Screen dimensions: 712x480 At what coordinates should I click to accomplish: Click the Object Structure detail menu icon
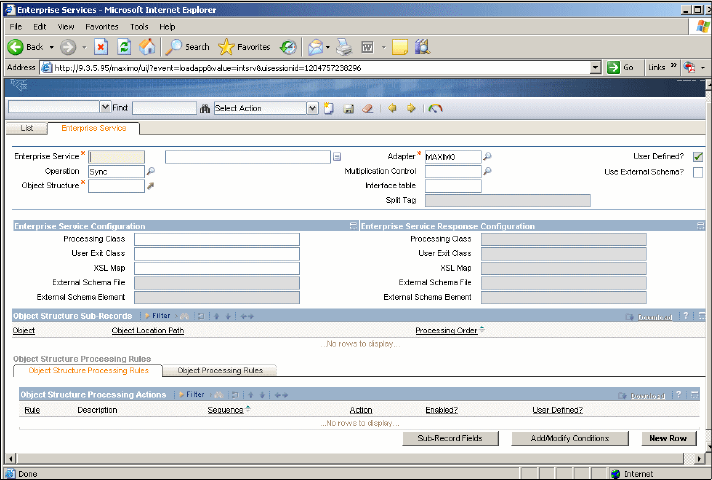pyautogui.click(x=151, y=185)
